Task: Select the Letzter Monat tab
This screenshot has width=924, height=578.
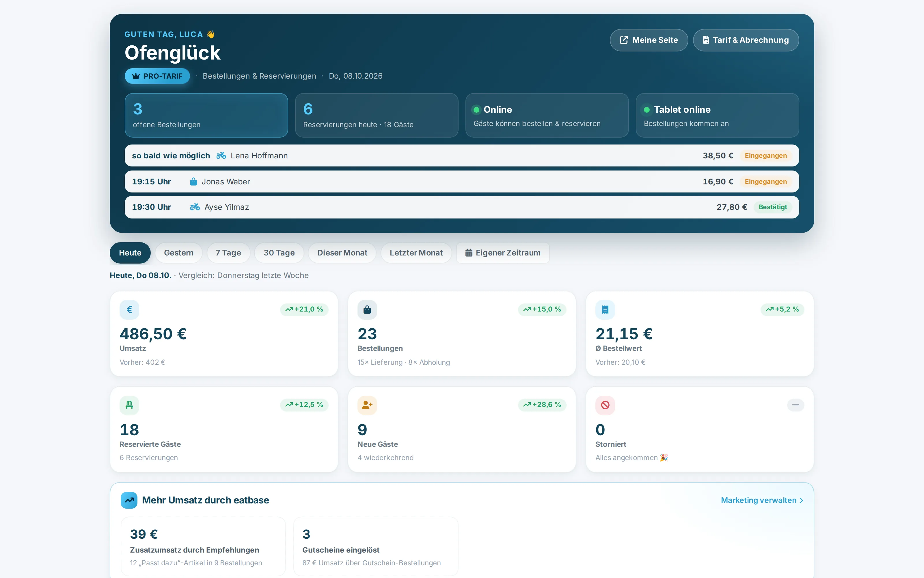Action: (x=416, y=253)
